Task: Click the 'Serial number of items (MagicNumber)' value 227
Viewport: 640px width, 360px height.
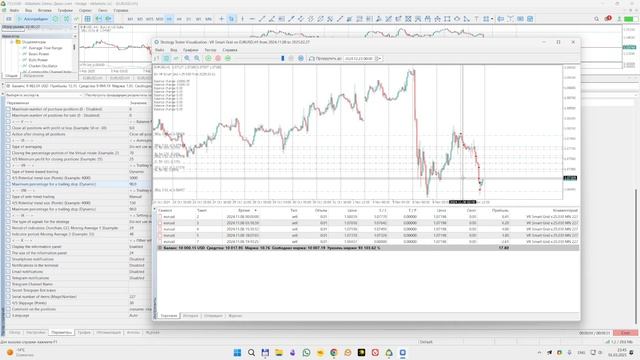Action: 140,297
